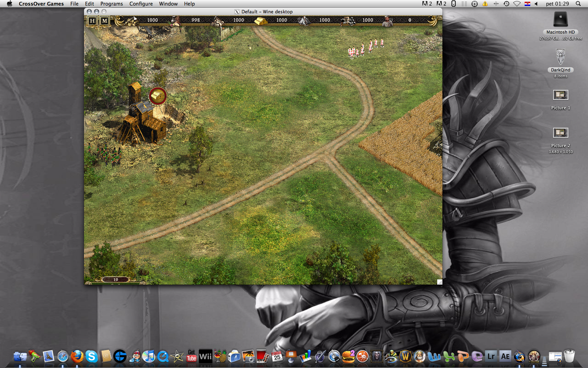Click the counter showing 10 at bottom

coord(116,279)
